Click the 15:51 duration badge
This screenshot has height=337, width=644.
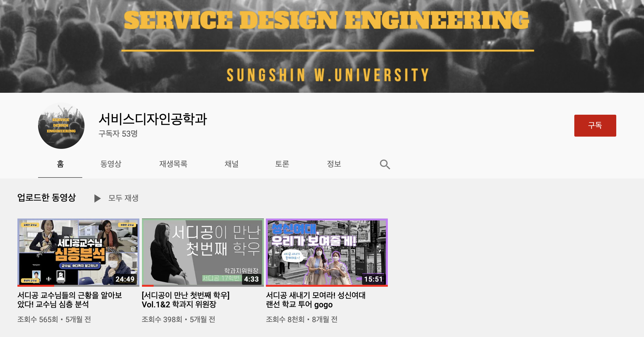click(373, 279)
